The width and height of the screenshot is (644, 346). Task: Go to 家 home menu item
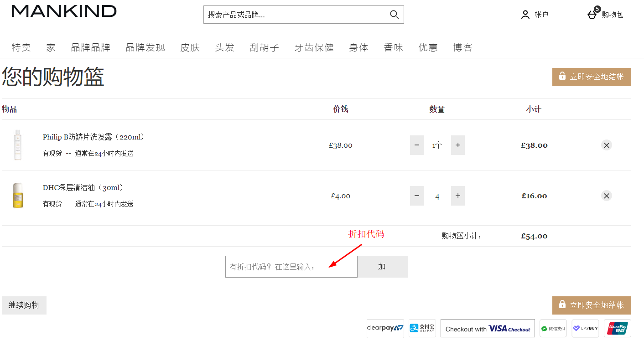point(51,47)
